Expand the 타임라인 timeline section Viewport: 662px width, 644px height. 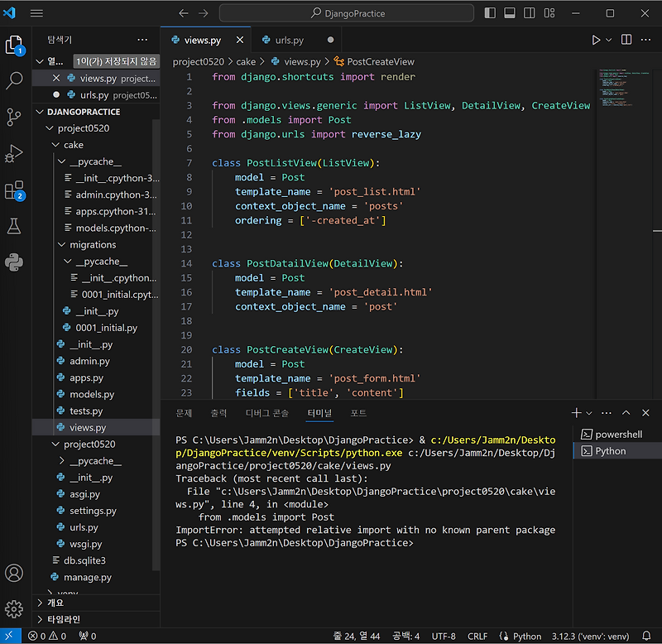coord(96,619)
